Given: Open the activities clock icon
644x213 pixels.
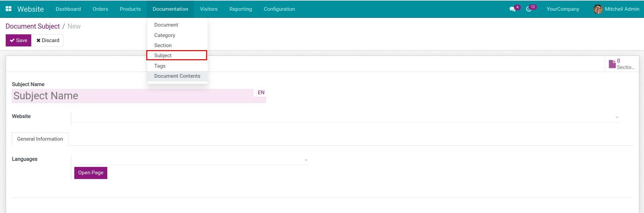Looking at the screenshot, I should [x=529, y=9].
